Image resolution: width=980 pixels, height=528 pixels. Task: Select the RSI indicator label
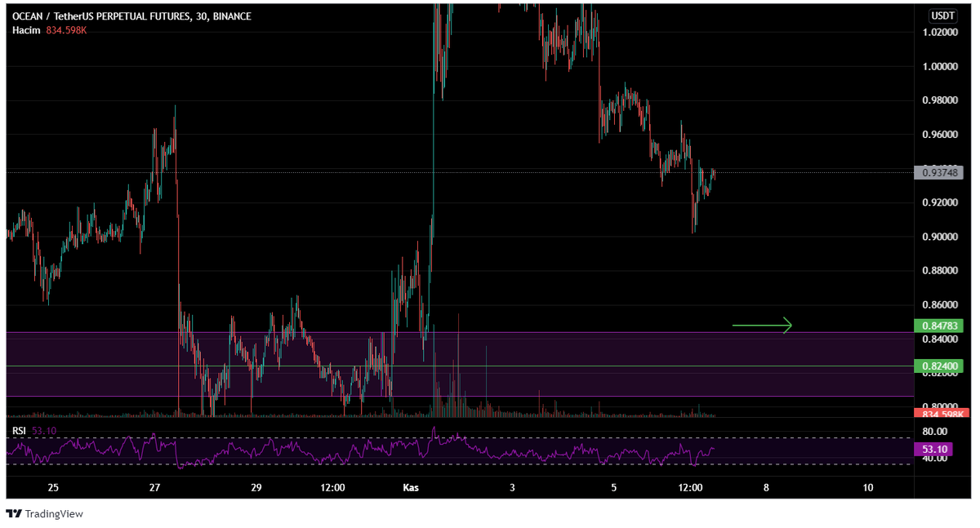(18, 430)
